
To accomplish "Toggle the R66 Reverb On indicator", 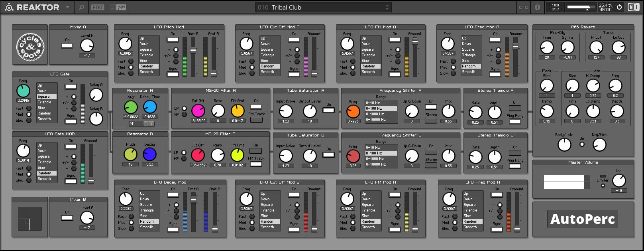I will tap(582, 144).
